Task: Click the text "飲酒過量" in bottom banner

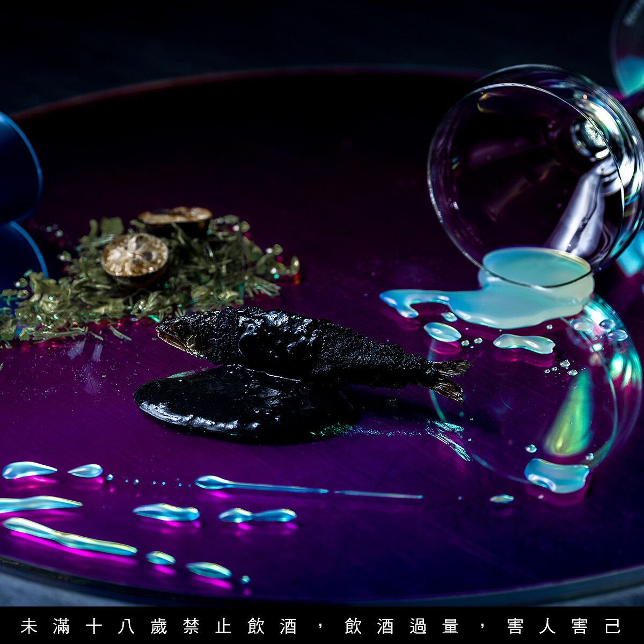Action: tap(401, 626)
